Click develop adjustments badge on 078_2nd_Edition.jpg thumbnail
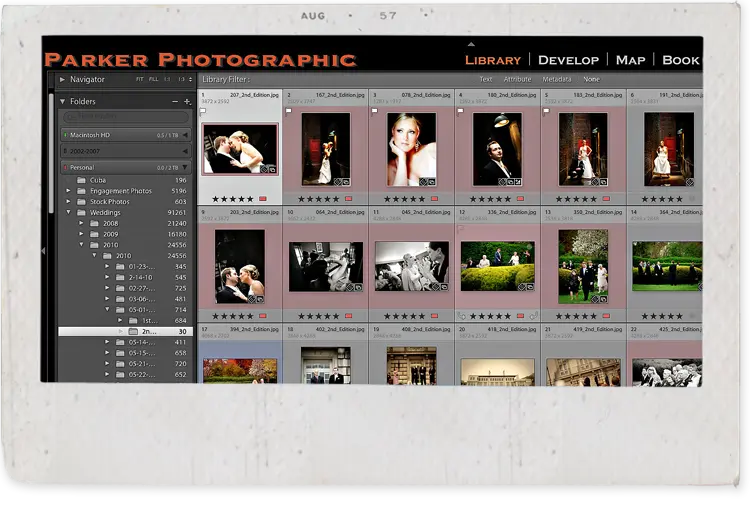 423,182
